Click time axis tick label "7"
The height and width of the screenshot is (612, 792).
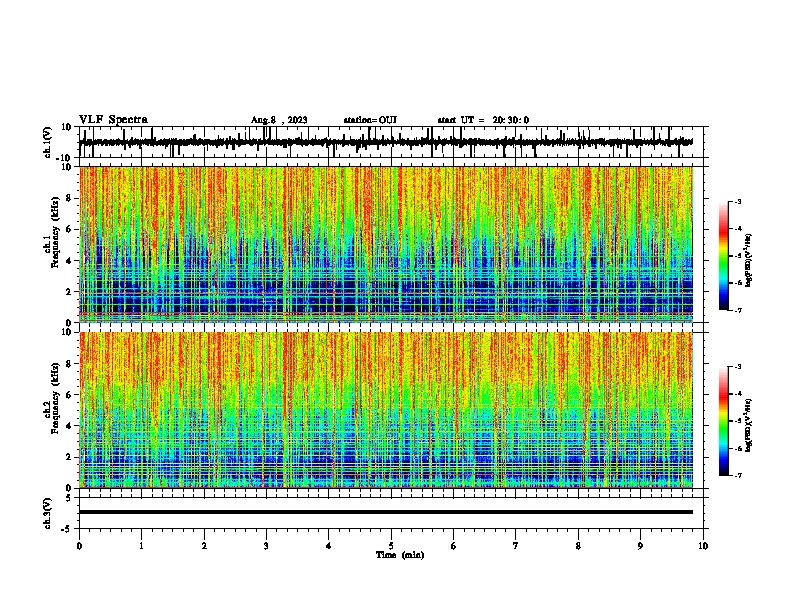click(516, 546)
